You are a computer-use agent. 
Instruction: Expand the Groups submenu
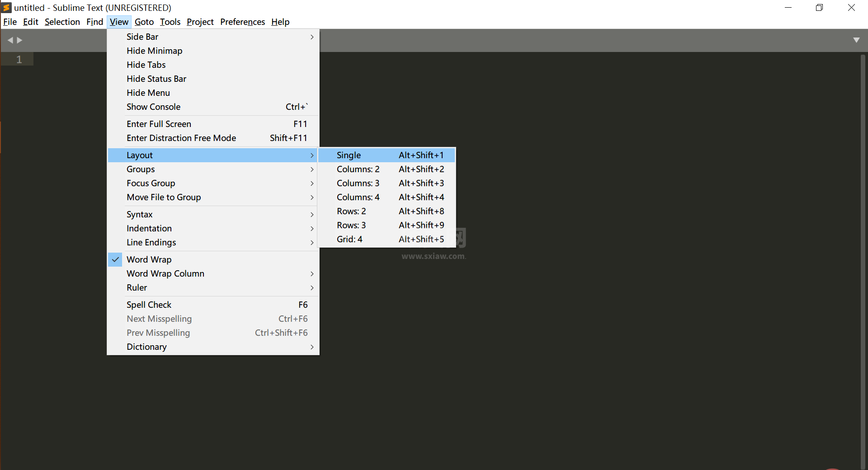(x=213, y=169)
